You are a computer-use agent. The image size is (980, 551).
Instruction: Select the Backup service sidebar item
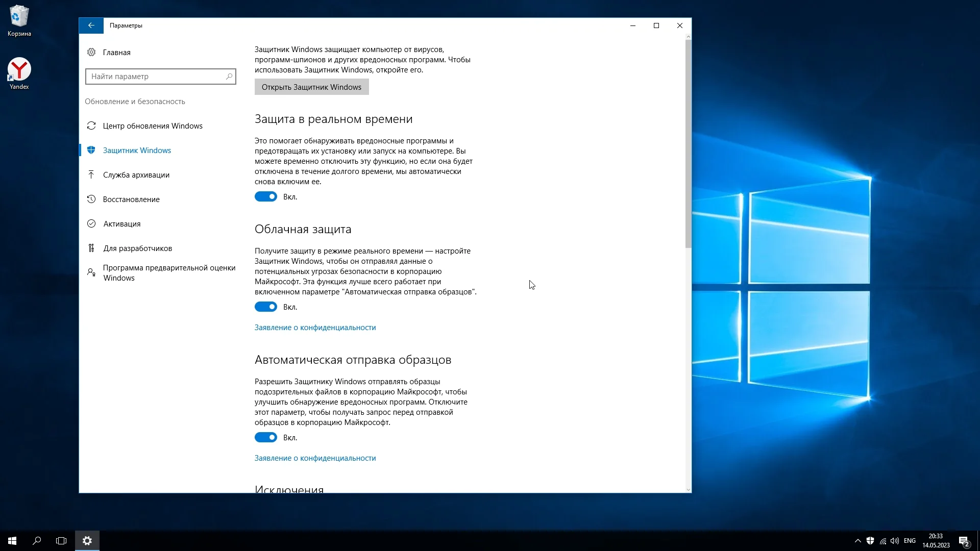click(136, 175)
